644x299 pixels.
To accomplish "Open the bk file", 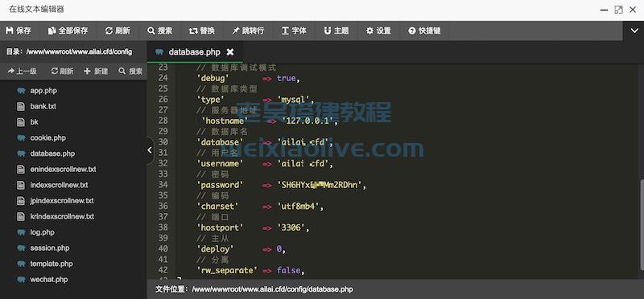I will tap(34, 122).
